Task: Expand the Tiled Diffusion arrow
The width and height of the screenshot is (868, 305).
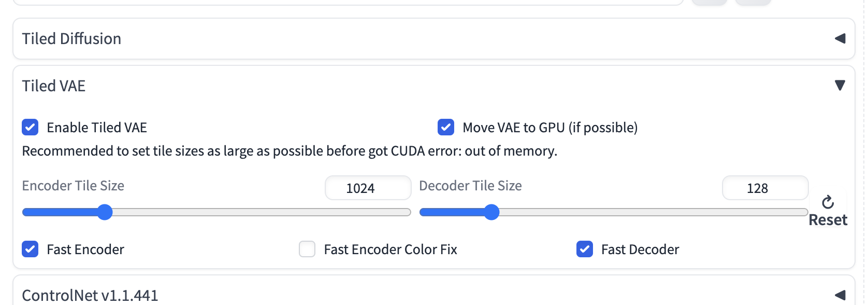Action: (840, 38)
